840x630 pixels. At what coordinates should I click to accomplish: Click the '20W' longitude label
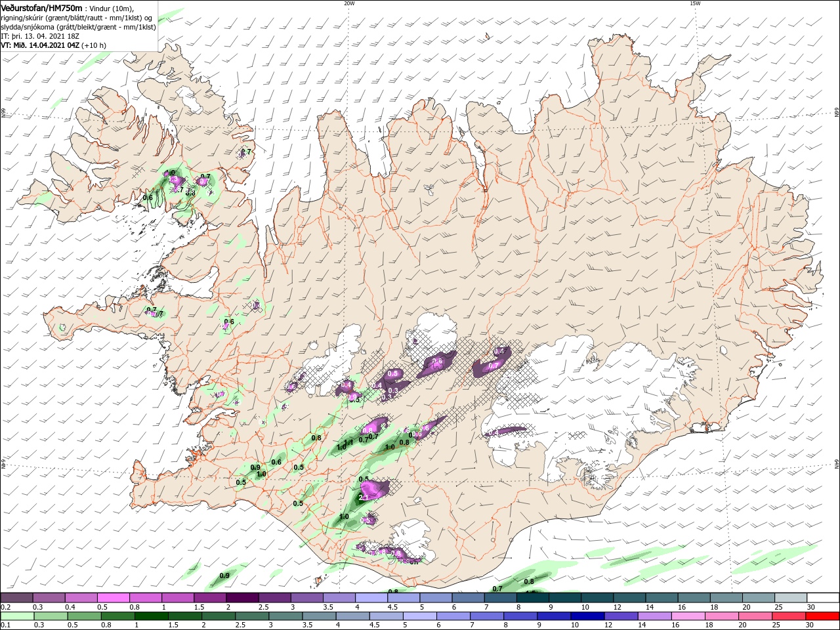pyautogui.click(x=349, y=3)
